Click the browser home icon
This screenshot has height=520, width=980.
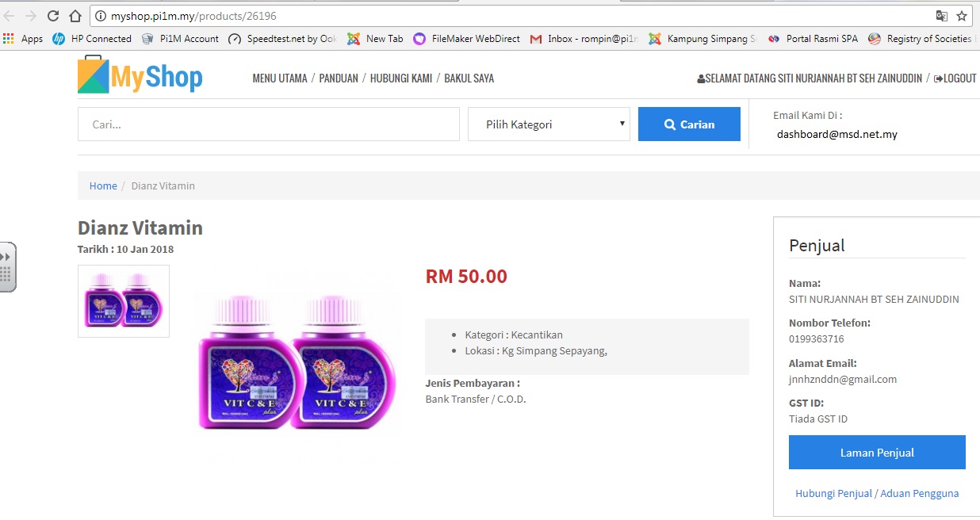(x=75, y=16)
